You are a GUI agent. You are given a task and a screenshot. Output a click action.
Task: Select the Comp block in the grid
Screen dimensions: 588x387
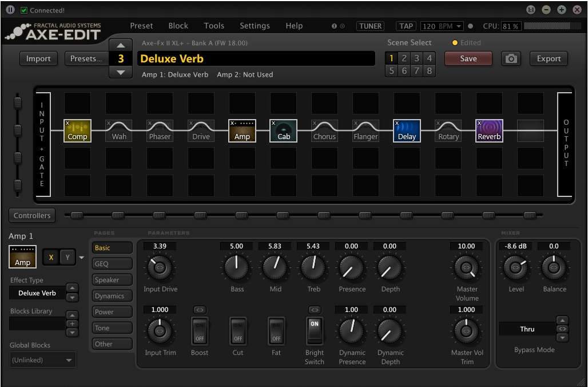tap(77, 131)
